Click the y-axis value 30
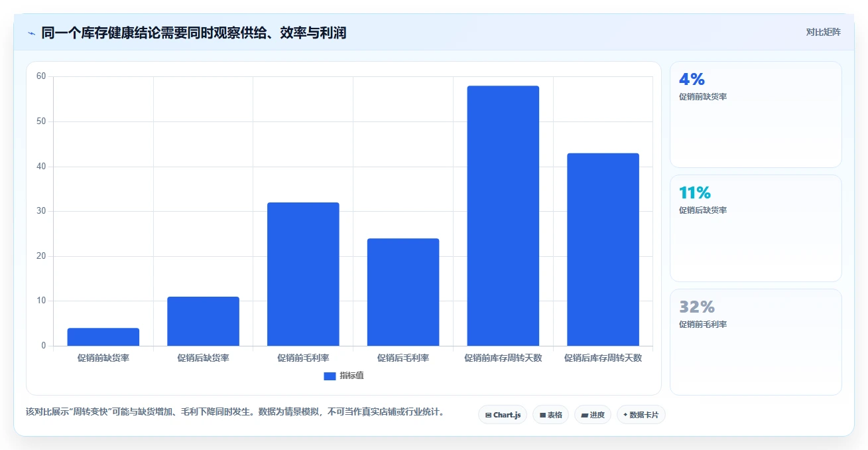Image resolution: width=868 pixels, height=450 pixels. (41, 211)
